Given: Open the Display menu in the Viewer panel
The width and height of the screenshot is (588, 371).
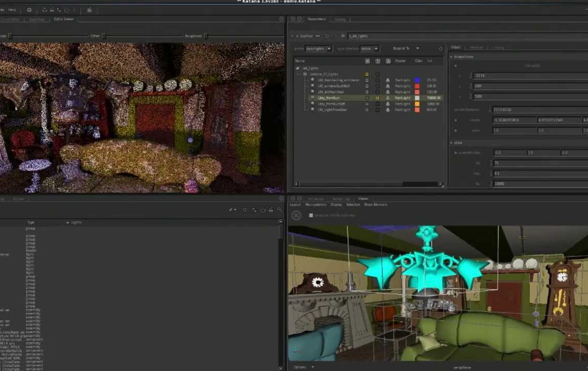Looking at the screenshot, I should click(336, 205).
